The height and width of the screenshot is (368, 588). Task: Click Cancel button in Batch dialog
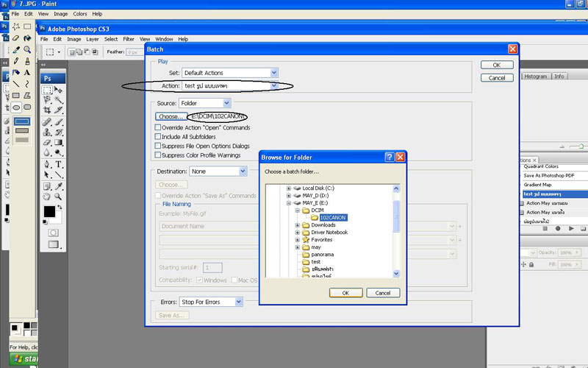[x=497, y=78]
